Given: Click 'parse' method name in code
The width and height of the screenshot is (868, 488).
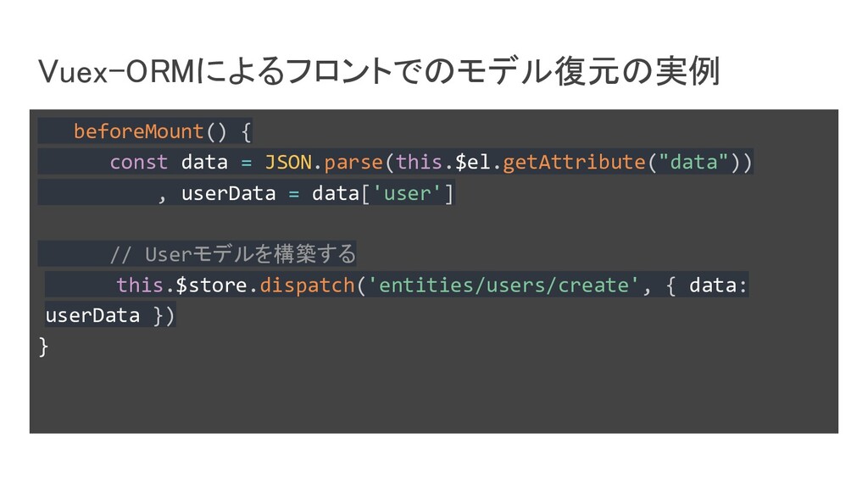Looking at the screenshot, I should 353,163.
